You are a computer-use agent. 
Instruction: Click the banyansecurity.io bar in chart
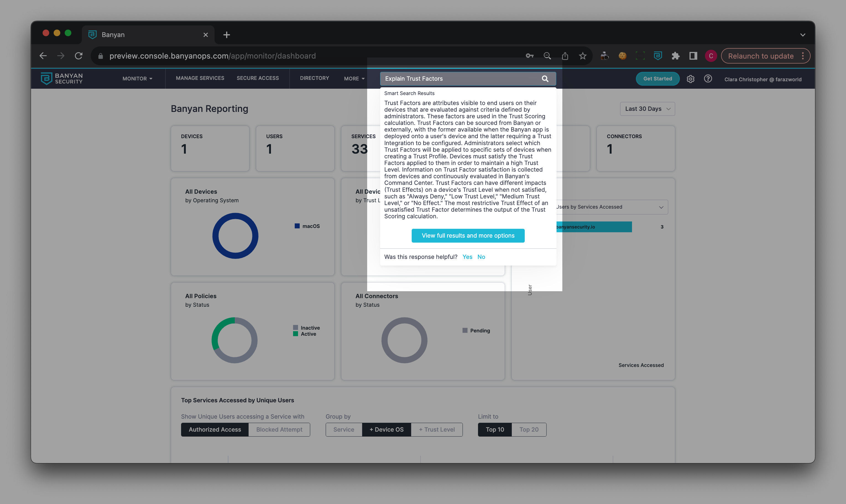click(594, 227)
